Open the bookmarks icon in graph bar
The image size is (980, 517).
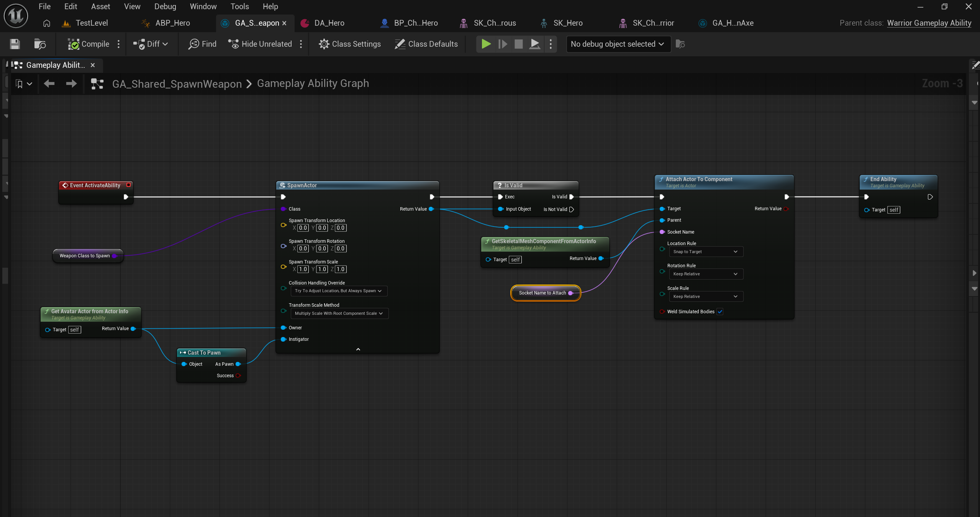20,83
